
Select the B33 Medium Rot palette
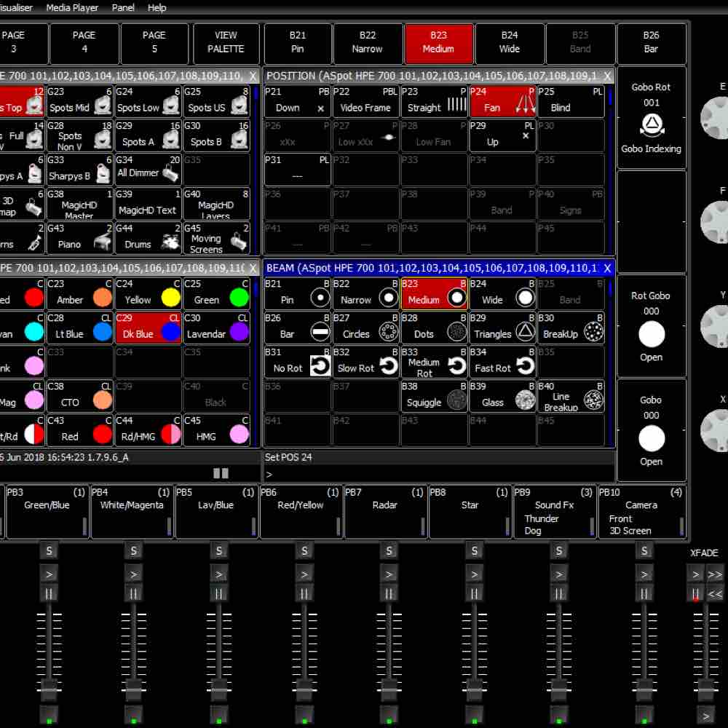(434, 362)
